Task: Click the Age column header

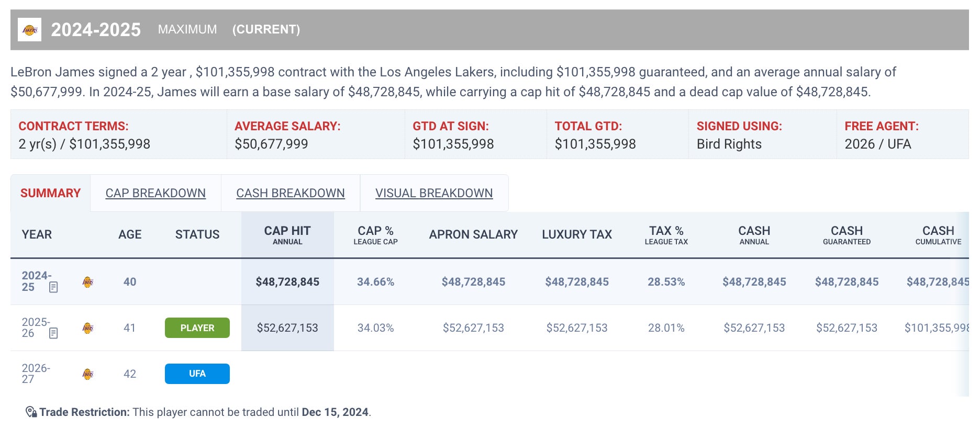Action: tap(130, 235)
